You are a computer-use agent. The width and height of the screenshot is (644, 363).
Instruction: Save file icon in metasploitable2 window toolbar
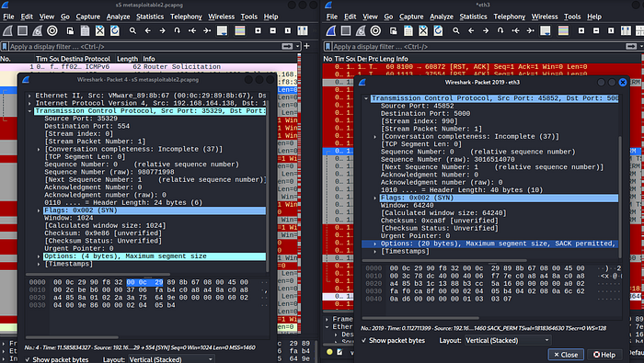tap(85, 30)
